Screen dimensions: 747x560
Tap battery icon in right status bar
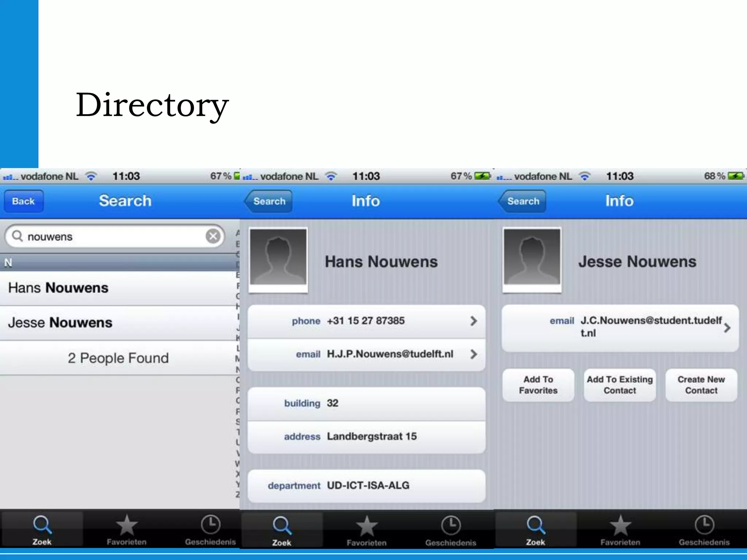click(736, 176)
